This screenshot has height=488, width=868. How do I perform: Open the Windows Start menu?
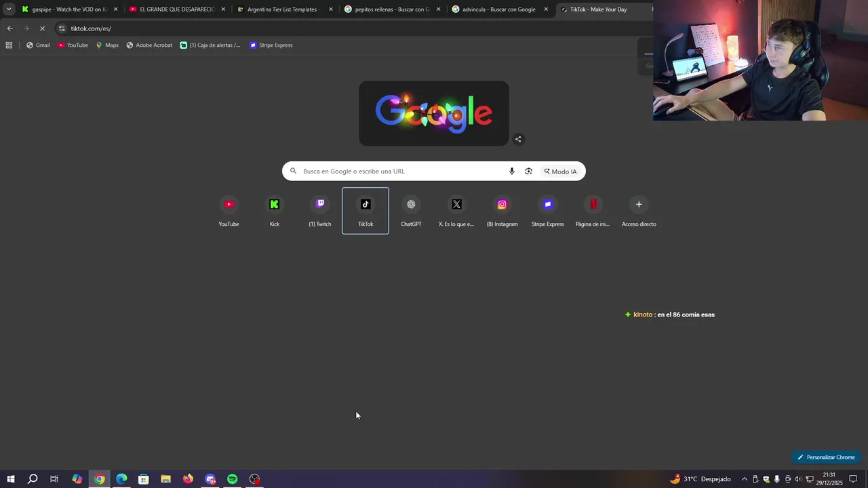click(x=11, y=479)
